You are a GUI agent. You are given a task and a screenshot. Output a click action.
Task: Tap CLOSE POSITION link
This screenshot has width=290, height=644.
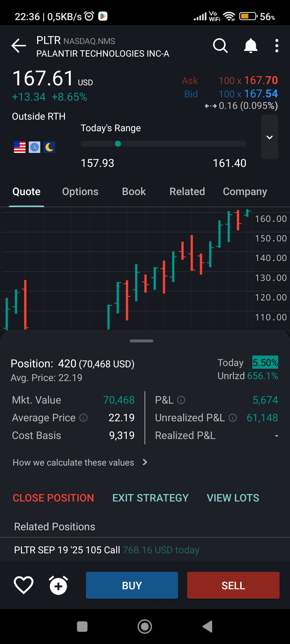(53, 498)
